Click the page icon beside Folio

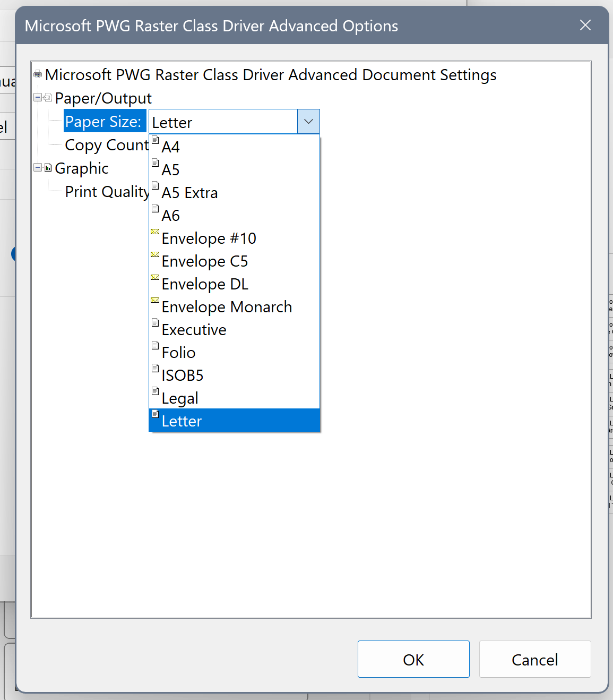155,346
